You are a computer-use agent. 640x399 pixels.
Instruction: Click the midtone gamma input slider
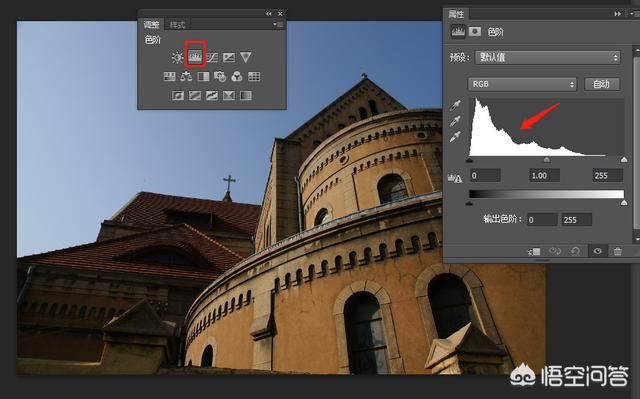[547, 160]
